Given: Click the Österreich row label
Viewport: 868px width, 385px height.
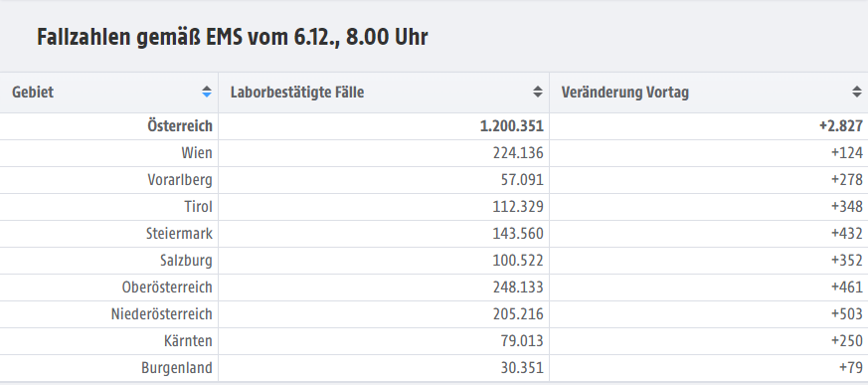Looking at the screenshot, I should click(x=180, y=125).
